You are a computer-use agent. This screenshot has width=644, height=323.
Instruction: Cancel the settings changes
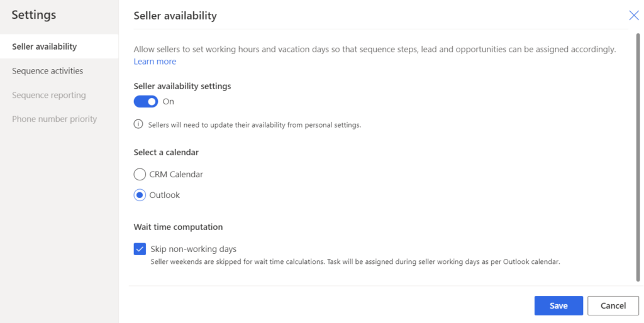(x=613, y=306)
